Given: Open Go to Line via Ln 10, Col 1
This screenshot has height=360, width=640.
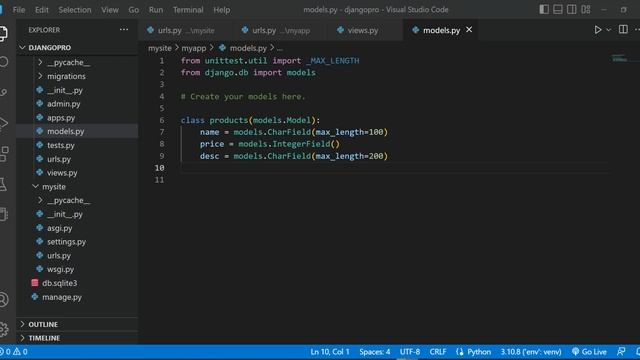Looking at the screenshot, I should 330,352.
